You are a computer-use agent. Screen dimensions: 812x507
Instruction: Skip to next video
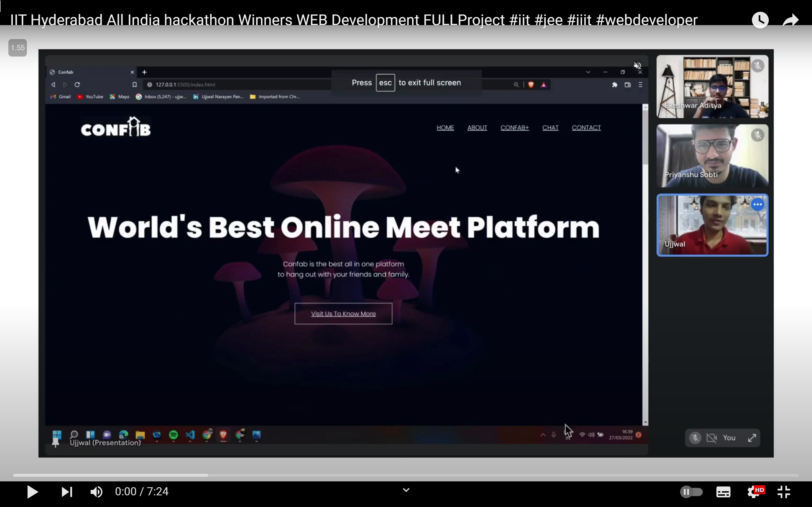tap(67, 492)
